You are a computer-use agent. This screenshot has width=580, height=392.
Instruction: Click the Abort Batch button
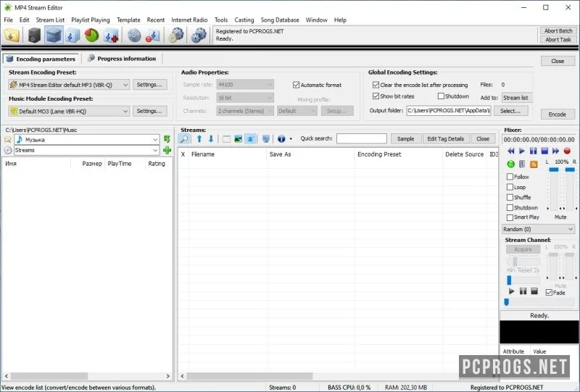(558, 30)
